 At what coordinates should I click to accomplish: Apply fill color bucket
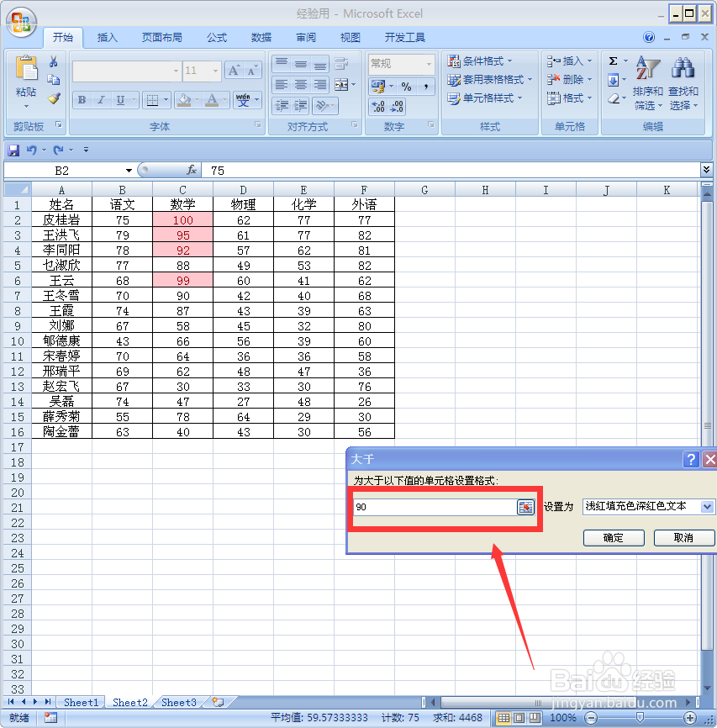pos(184,100)
